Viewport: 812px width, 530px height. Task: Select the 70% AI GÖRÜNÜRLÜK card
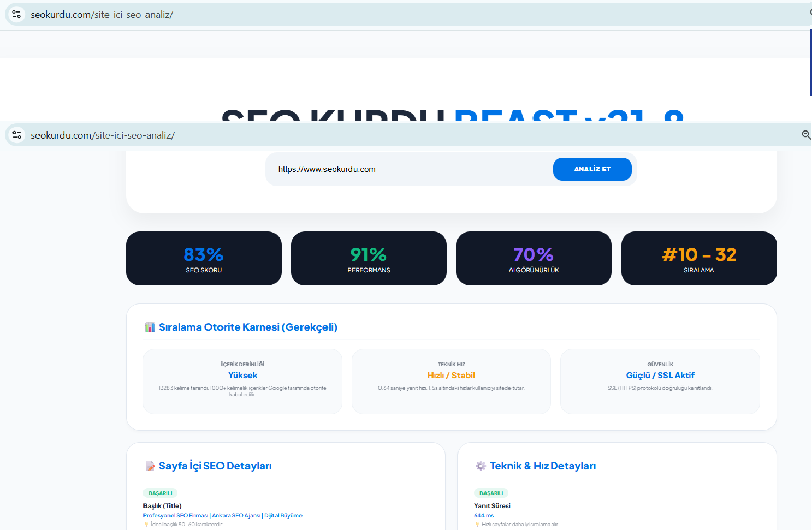click(x=534, y=258)
